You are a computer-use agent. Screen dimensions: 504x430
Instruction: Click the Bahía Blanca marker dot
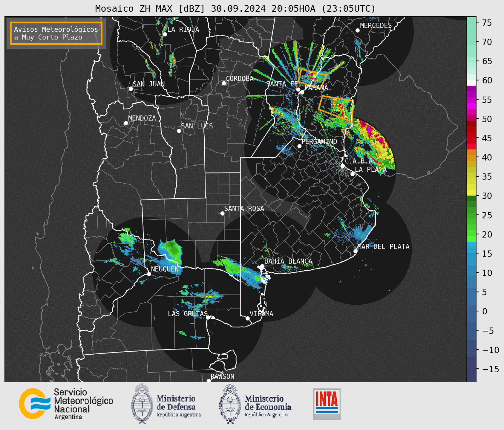click(262, 266)
